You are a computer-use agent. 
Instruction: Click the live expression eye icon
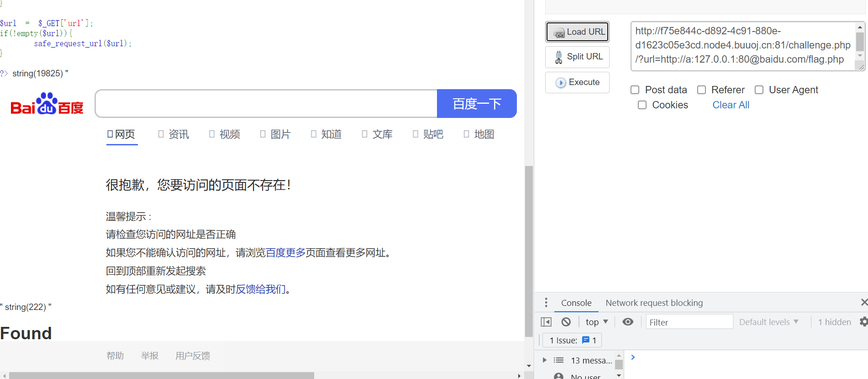coord(628,322)
